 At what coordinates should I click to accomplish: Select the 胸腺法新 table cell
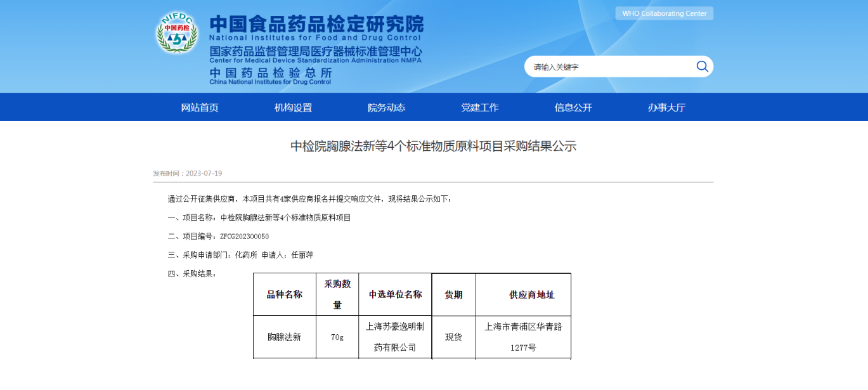coord(284,337)
